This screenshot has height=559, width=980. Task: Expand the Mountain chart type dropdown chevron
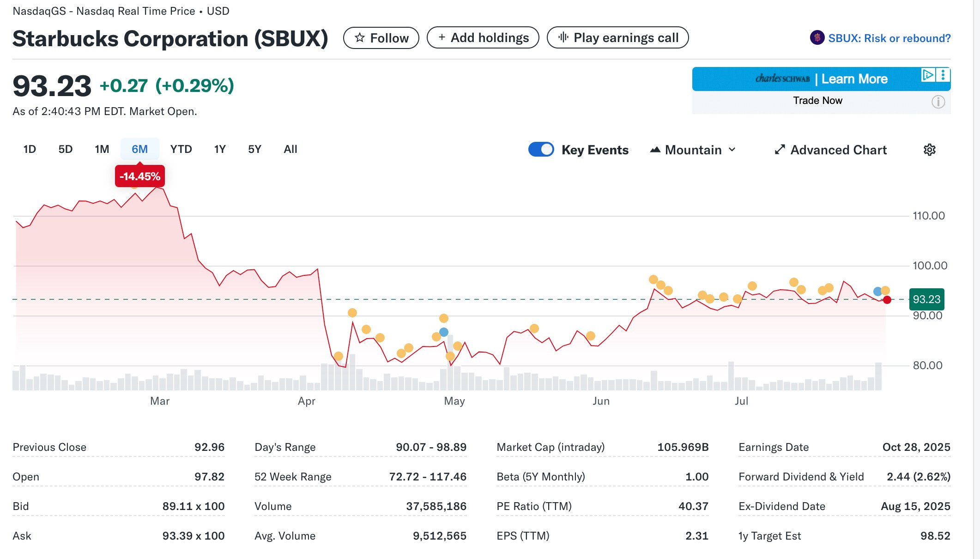(x=732, y=150)
